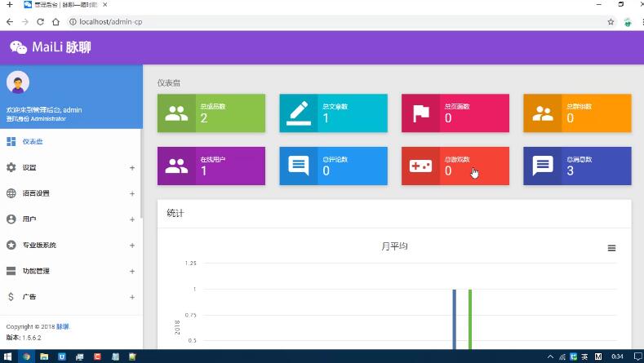Viewport: 644px width, 363px height.
Task: Click the message icon in 总消息数 card
Action: (x=542, y=166)
